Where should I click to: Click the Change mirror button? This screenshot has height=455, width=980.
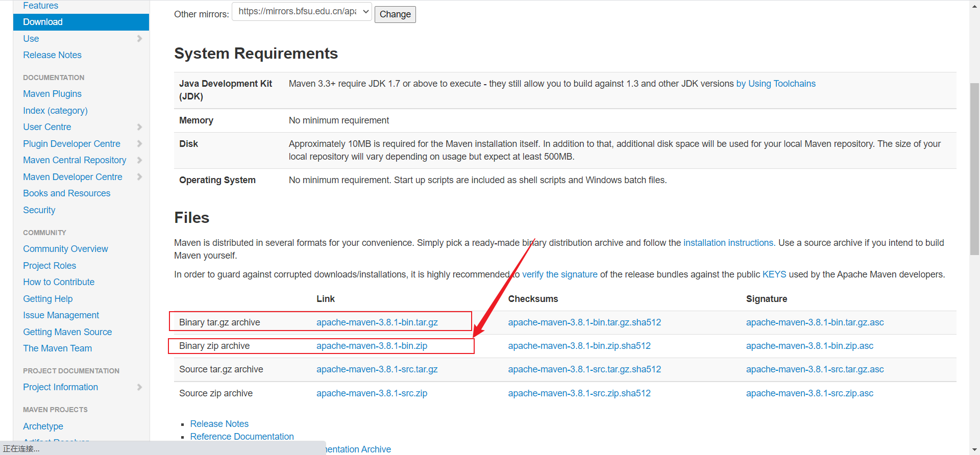click(x=395, y=14)
